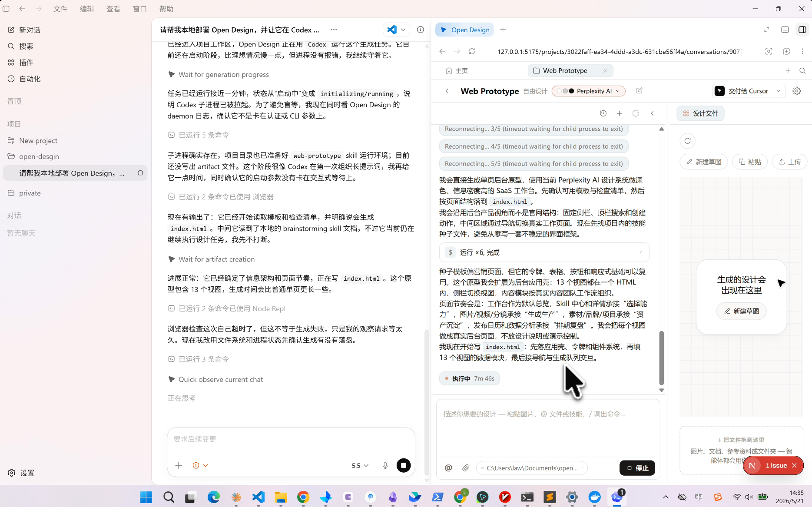Open the New project item
812x507 pixels.
(x=33, y=141)
